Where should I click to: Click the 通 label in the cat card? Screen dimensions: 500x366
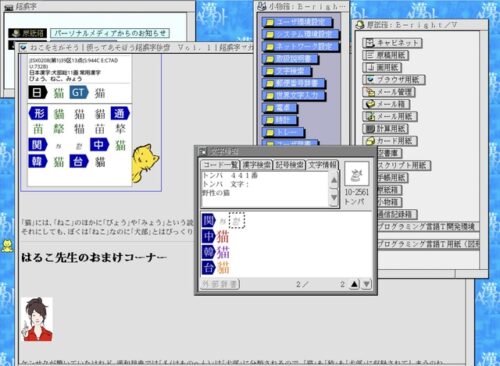[120, 113]
